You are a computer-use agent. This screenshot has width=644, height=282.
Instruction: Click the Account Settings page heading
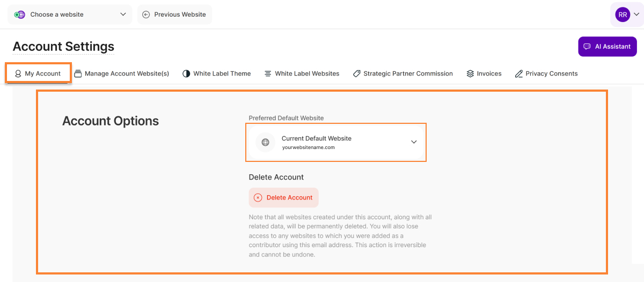pos(63,47)
